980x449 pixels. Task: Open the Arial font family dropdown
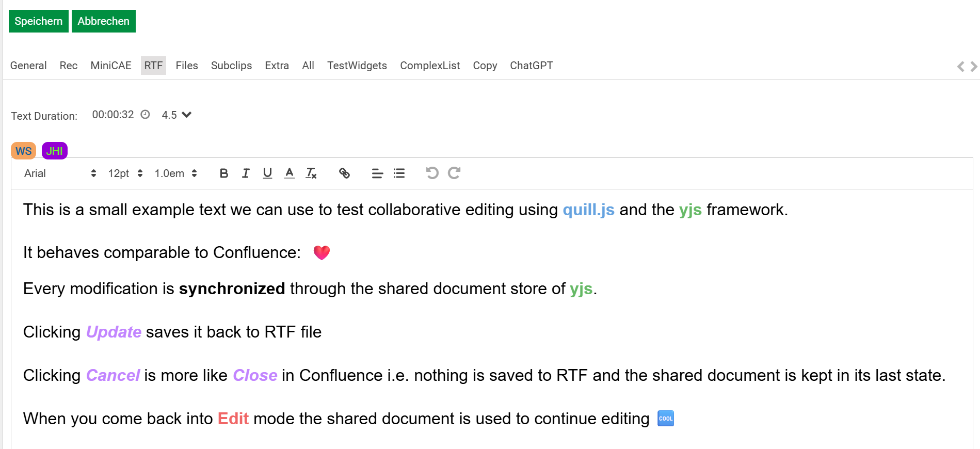[60, 173]
